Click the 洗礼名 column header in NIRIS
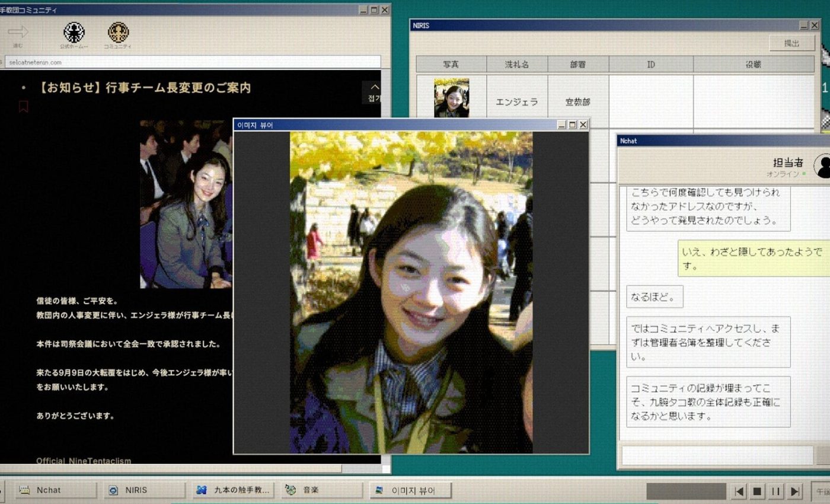This screenshot has width=830, height=504. coord(517,64)
